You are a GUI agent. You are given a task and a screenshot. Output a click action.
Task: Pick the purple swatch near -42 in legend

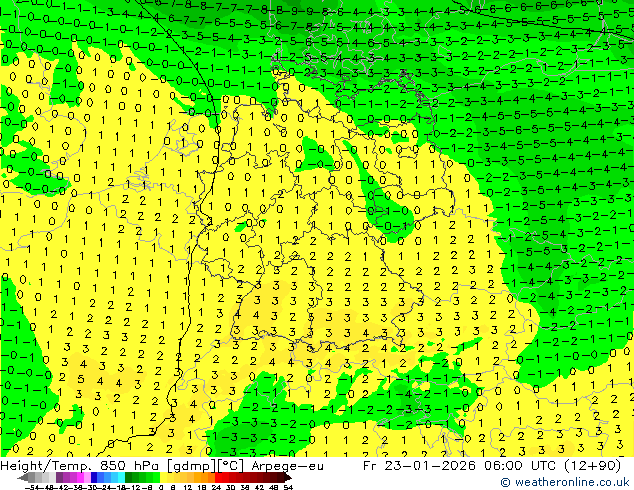pos(59,478)
